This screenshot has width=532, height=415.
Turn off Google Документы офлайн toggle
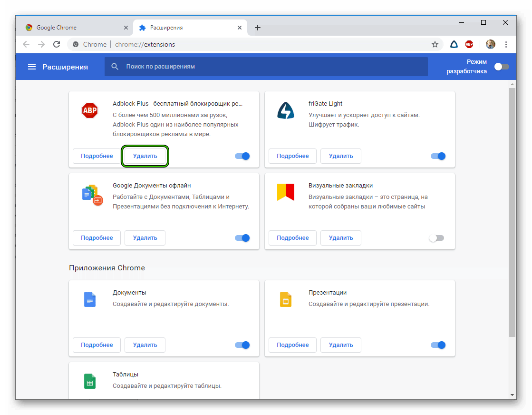pyautogui.click(x=242, y=238)
